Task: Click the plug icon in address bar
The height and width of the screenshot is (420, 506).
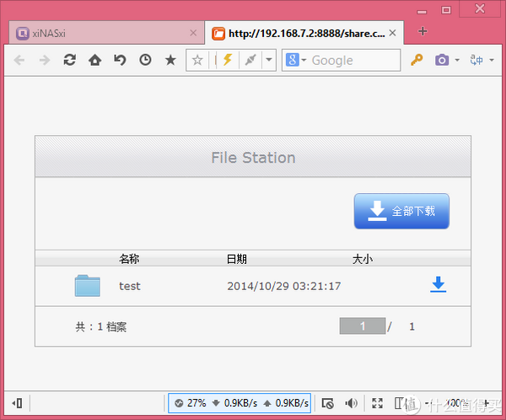Action: 250,60
